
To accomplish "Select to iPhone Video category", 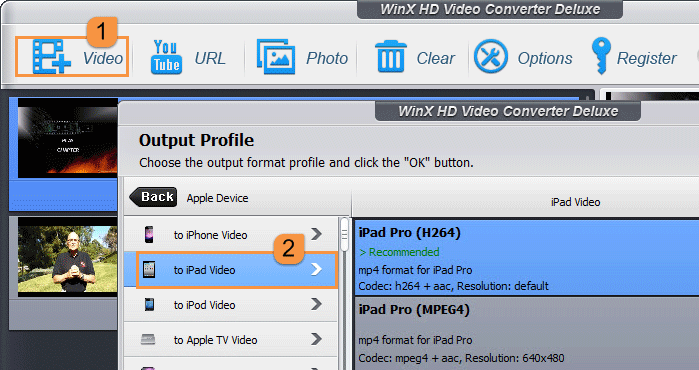I will pyautogui.click(x=230, y=234).
